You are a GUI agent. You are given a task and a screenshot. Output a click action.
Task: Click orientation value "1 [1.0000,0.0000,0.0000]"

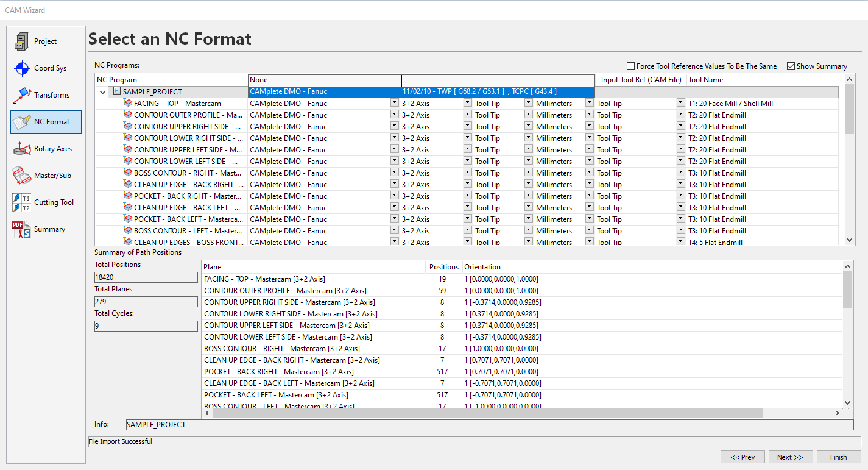[x=501, y=349]
